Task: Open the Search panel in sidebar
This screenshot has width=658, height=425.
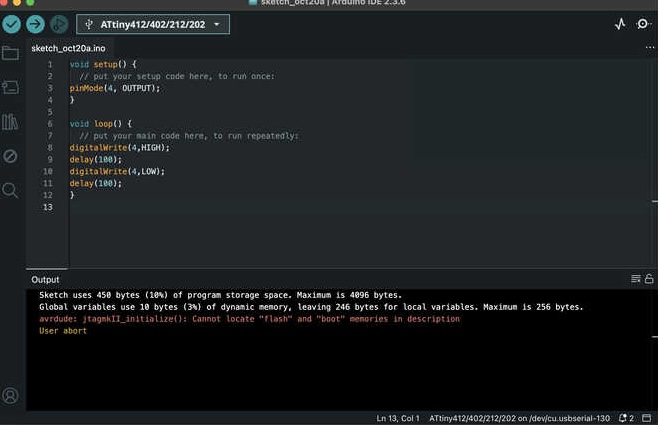Action: pyautogui.click(x=11, y=190)
